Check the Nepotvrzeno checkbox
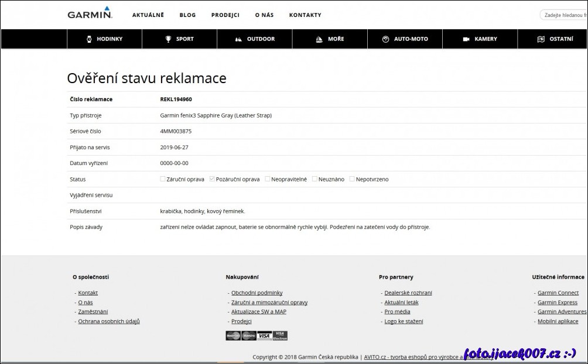The width and height of the screenshot is (588, 364). pyautogui.click(x=353, y=178)
